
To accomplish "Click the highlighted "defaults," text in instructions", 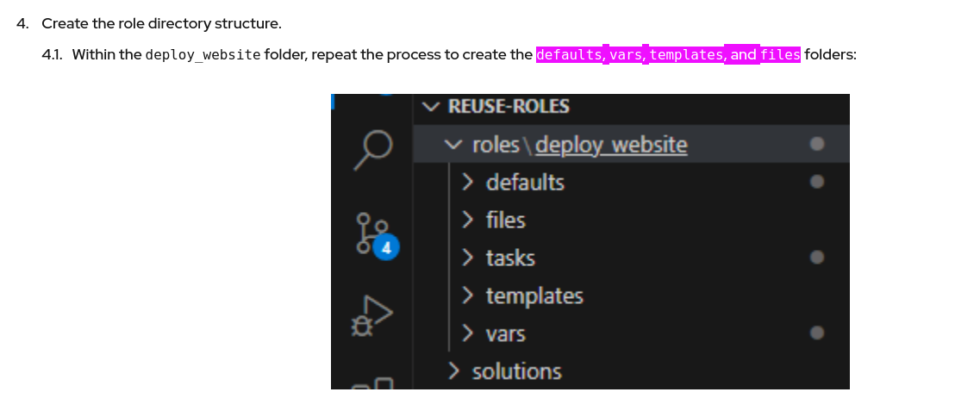I will [x=570, y=55].
